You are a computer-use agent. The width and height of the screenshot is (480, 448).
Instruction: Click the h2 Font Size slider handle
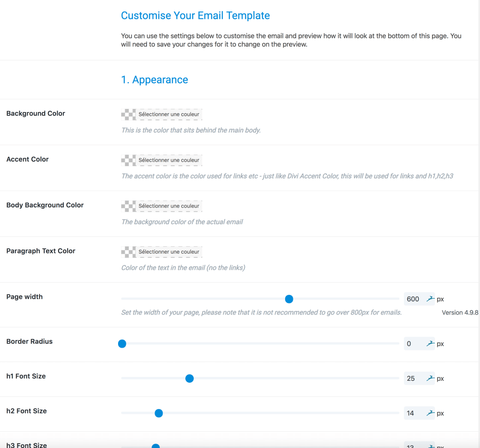159,413
